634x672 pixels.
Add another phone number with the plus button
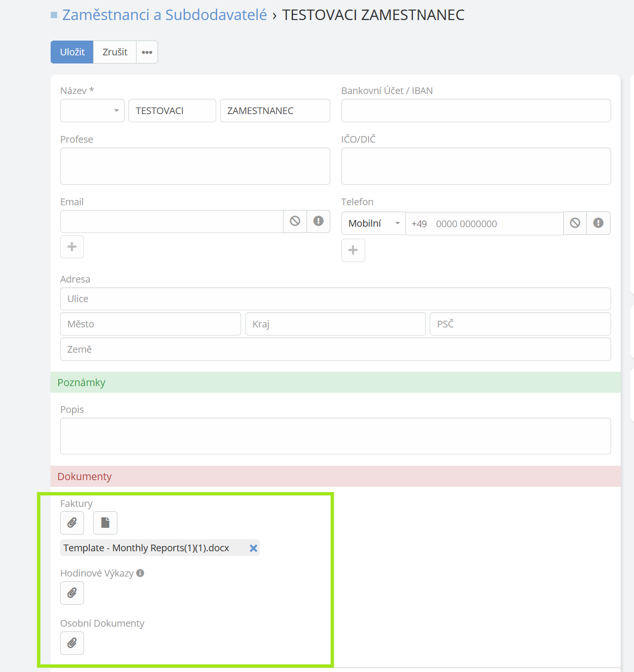click(x=353, y=251)
